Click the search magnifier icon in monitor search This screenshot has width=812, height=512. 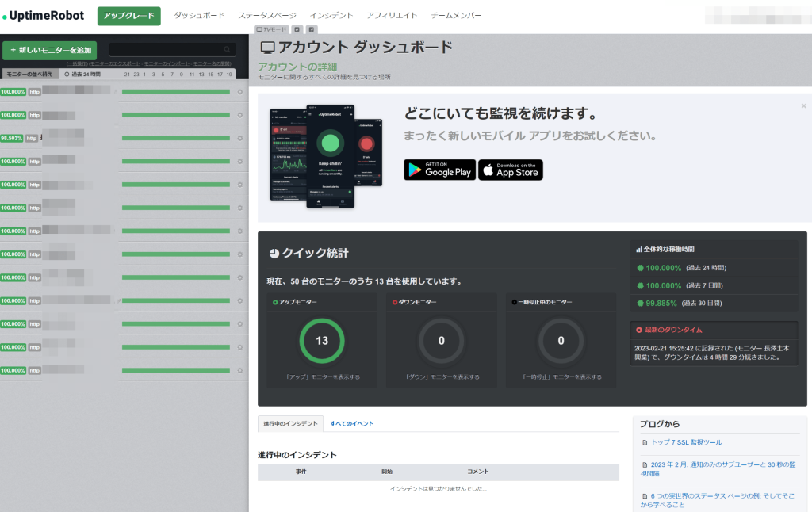[228, 49]
